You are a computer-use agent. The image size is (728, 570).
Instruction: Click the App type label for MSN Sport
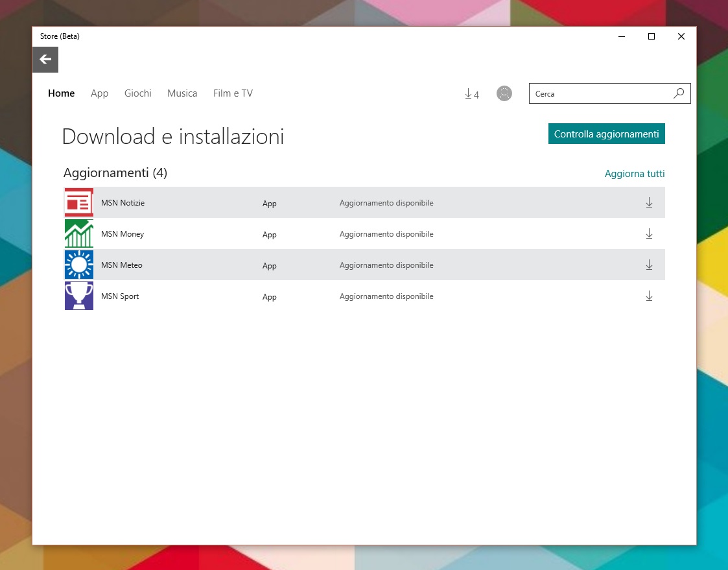click(269, 297)
